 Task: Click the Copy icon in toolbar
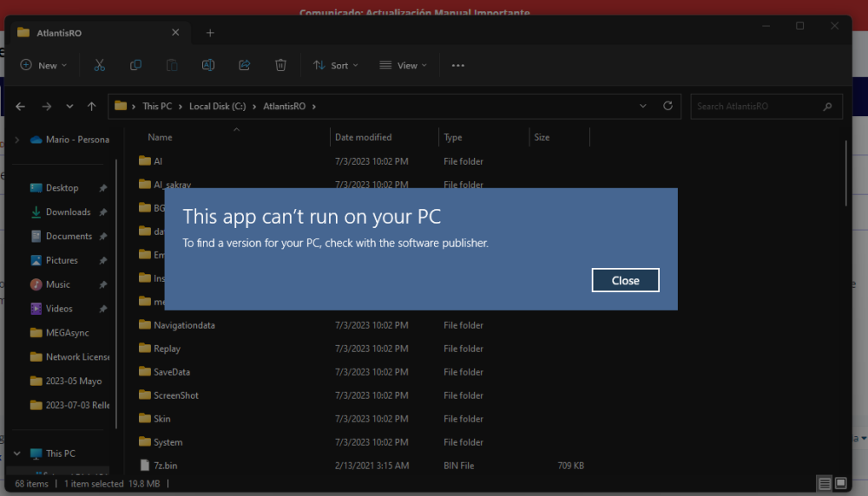coord(135,65)
